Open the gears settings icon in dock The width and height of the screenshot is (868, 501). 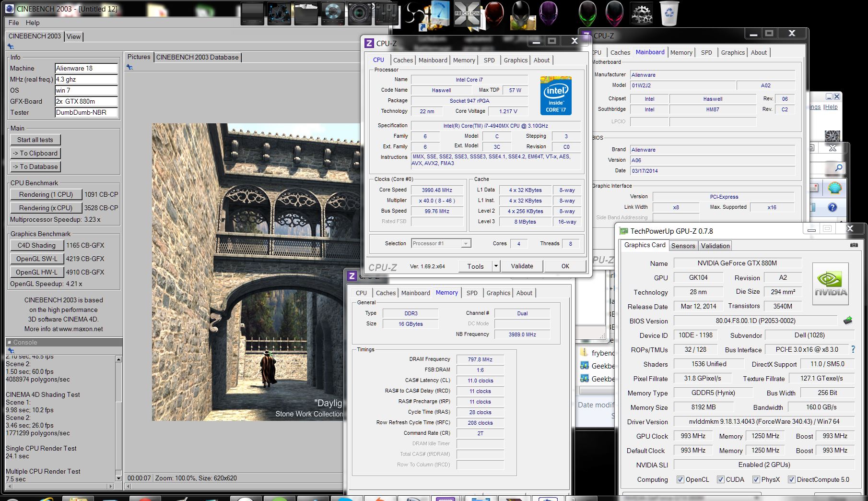(641, 13)
